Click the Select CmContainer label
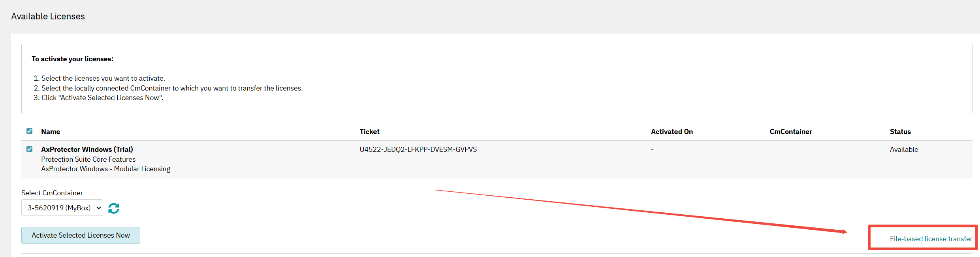The height and width of the screenshot is (257, 980). 52,193
